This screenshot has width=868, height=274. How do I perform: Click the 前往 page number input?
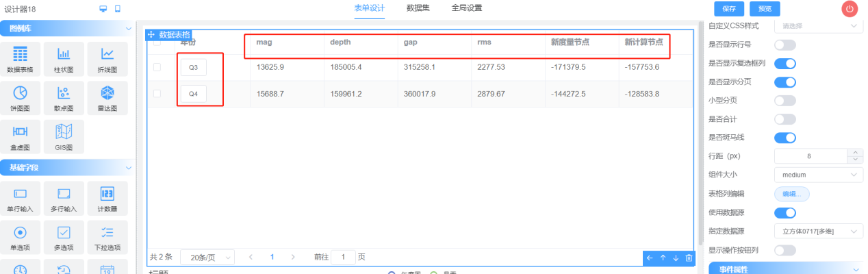343,257
